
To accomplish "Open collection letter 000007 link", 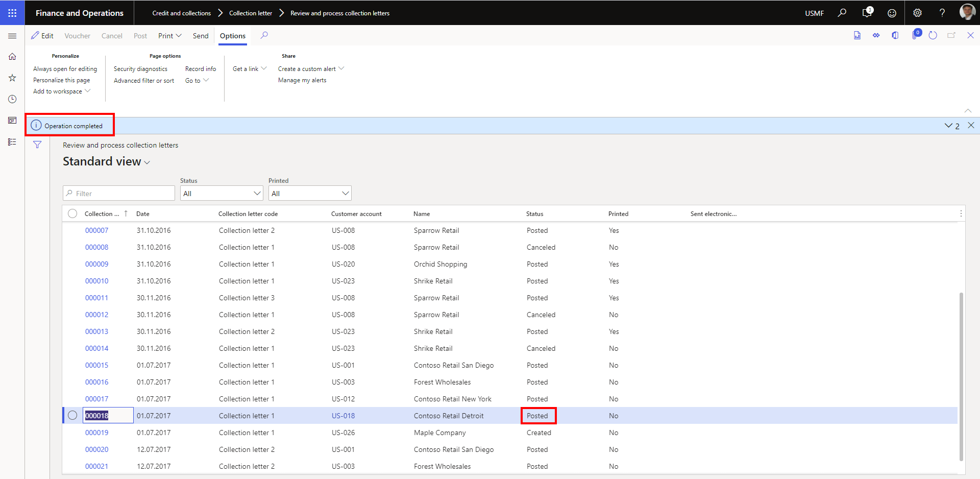I will coord(96,230).
